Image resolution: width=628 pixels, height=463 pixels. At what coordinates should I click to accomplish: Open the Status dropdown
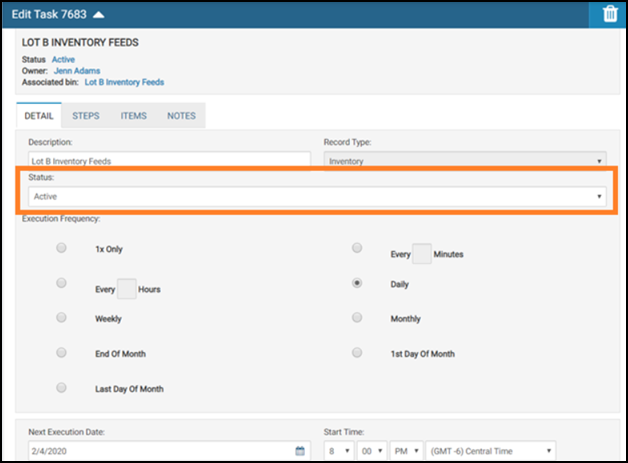(315, 196)
